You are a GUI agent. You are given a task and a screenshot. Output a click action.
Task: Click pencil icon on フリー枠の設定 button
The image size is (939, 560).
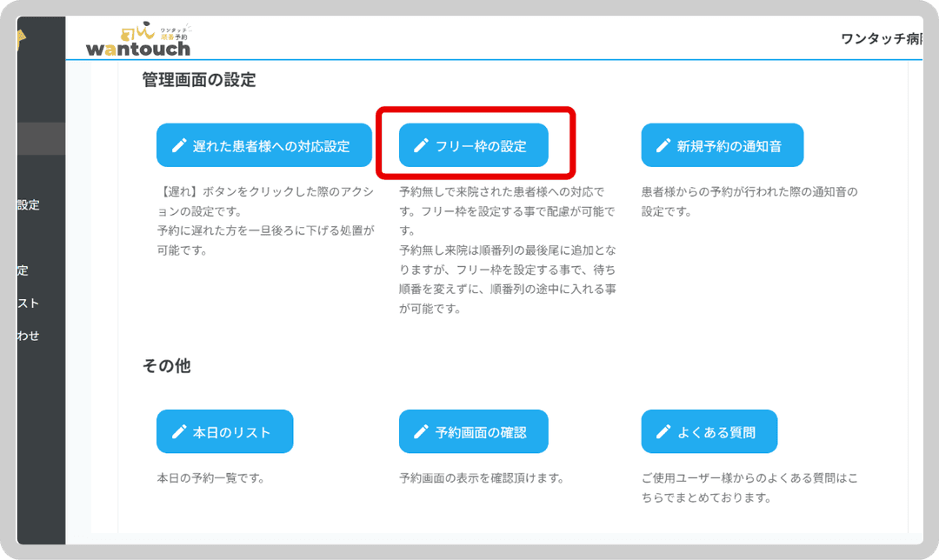(422, 145)
